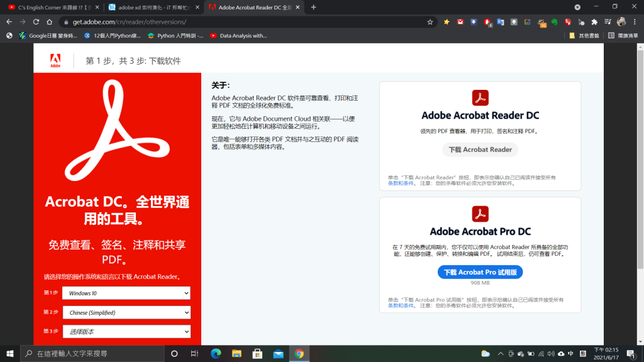Open the Windows Start menu

point(10,353)
